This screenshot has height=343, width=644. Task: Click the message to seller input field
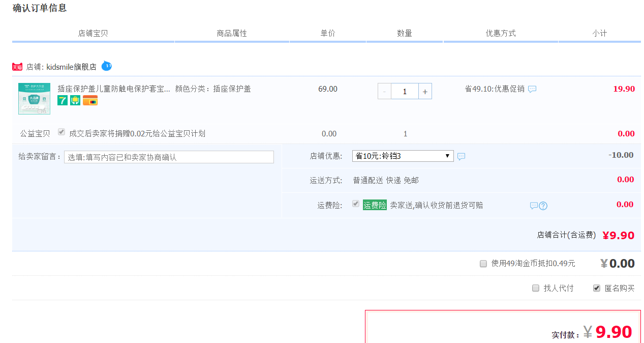coord(169,157)
